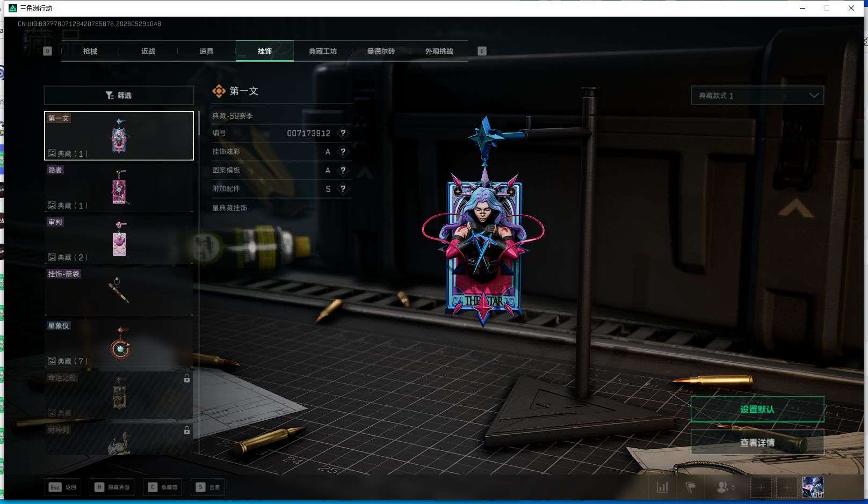Viewport: 868px width, 504px height.
Task: Open the 筛选 filter button
Action: [119, 95]
